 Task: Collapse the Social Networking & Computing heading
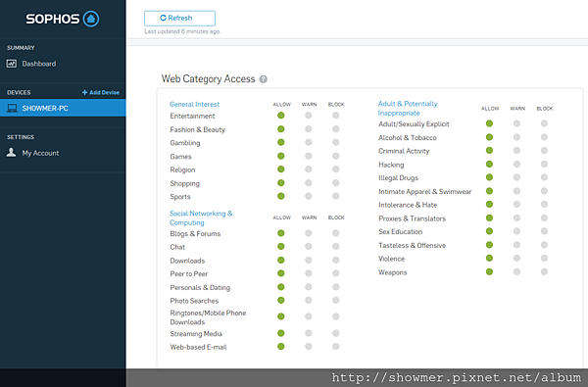coord(201,218)
